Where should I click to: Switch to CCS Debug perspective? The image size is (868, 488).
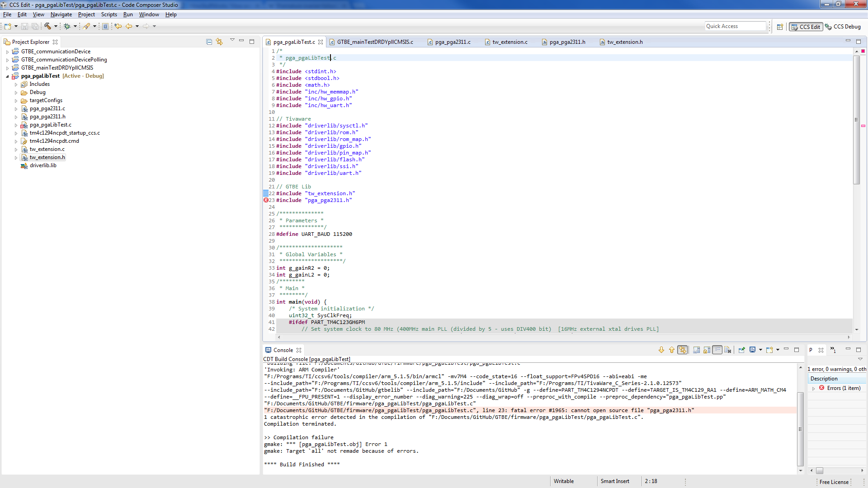point(843,27)
